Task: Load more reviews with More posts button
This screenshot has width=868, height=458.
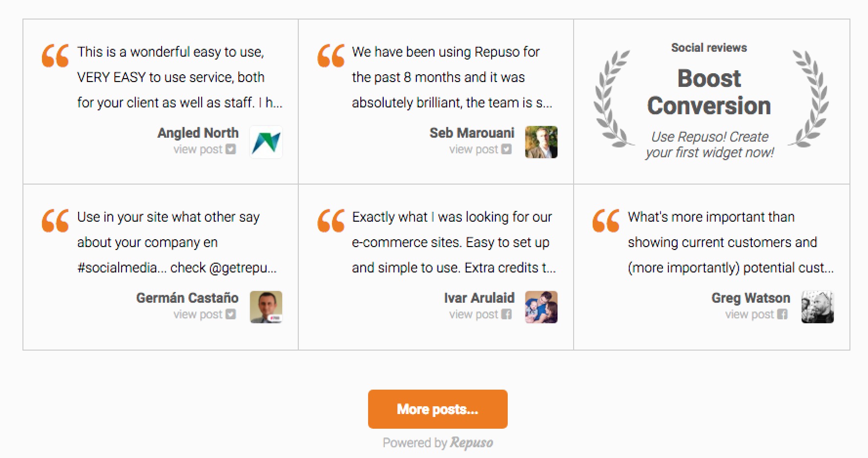Action: 437,409
